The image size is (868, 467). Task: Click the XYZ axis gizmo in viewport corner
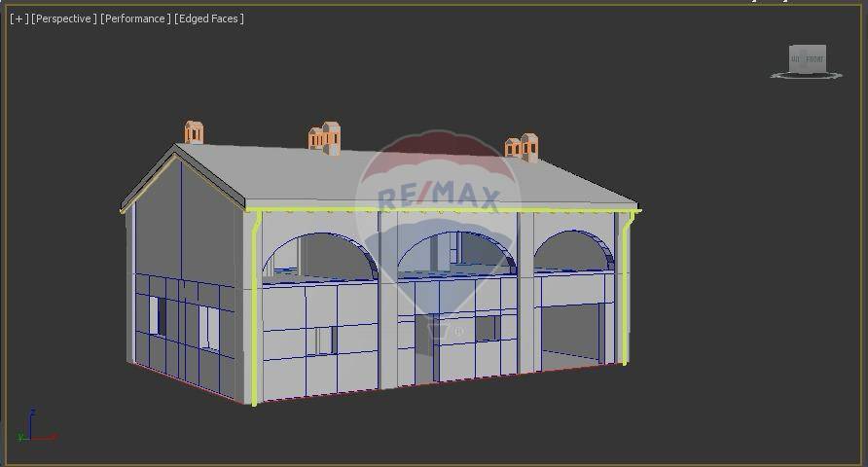[32, 427]
